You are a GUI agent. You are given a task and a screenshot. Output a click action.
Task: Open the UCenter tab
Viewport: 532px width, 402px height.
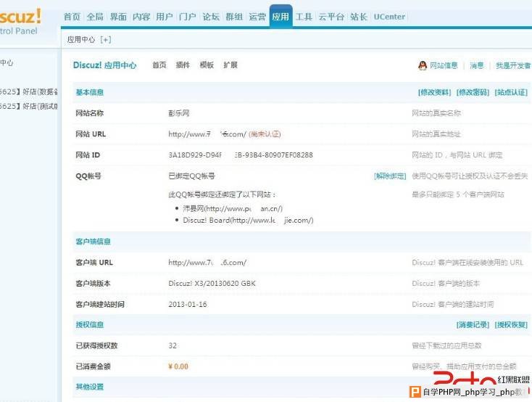(389, 17)
